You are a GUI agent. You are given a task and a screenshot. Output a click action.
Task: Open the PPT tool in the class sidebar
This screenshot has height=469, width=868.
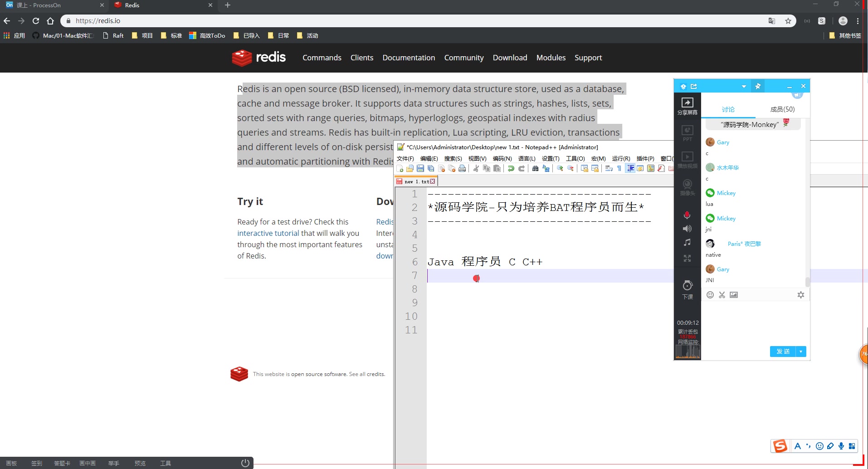tap(688, 133)
